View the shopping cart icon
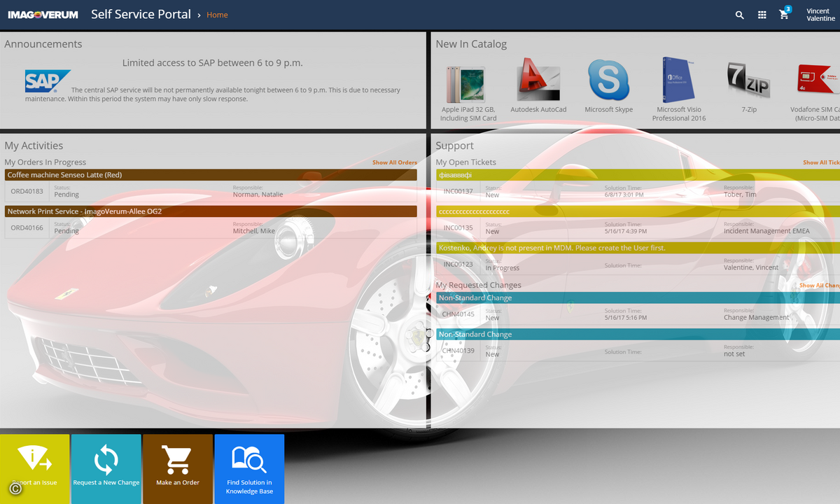The image size is (840, 504). point(784,14)
